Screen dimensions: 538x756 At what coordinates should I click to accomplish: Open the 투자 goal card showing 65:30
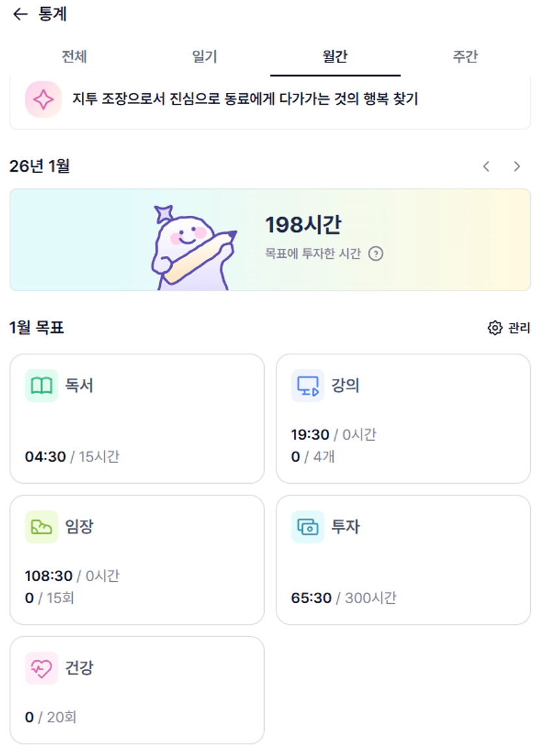point(403,560)
